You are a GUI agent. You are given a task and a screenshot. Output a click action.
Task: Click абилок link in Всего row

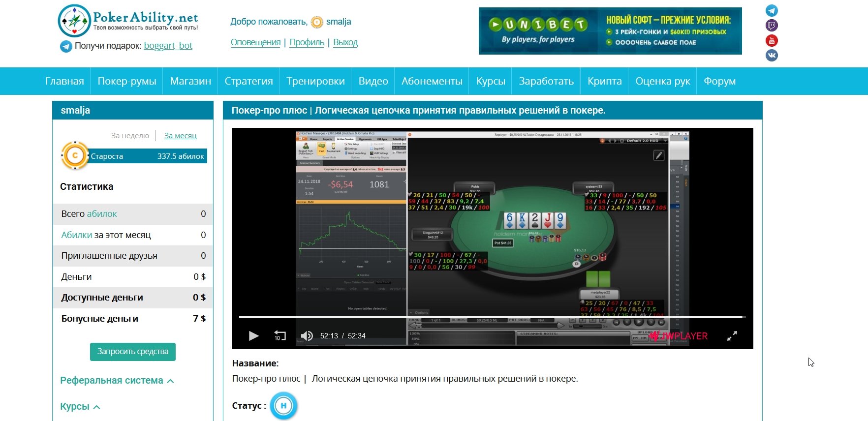pos(102,214)
